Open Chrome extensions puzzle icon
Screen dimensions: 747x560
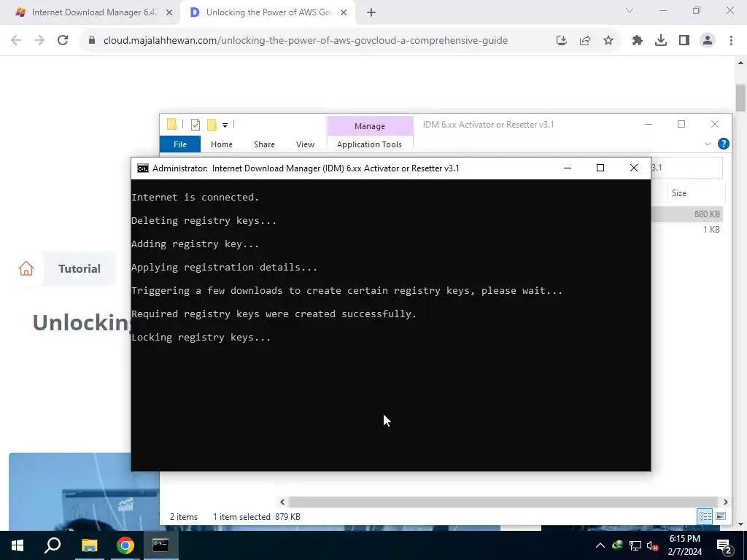pos(638,41)
